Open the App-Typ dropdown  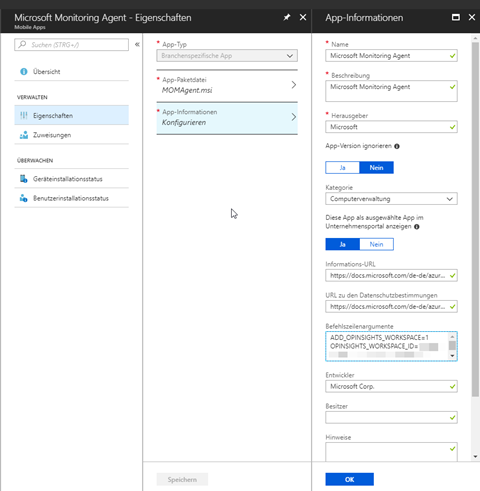[227, 56]
